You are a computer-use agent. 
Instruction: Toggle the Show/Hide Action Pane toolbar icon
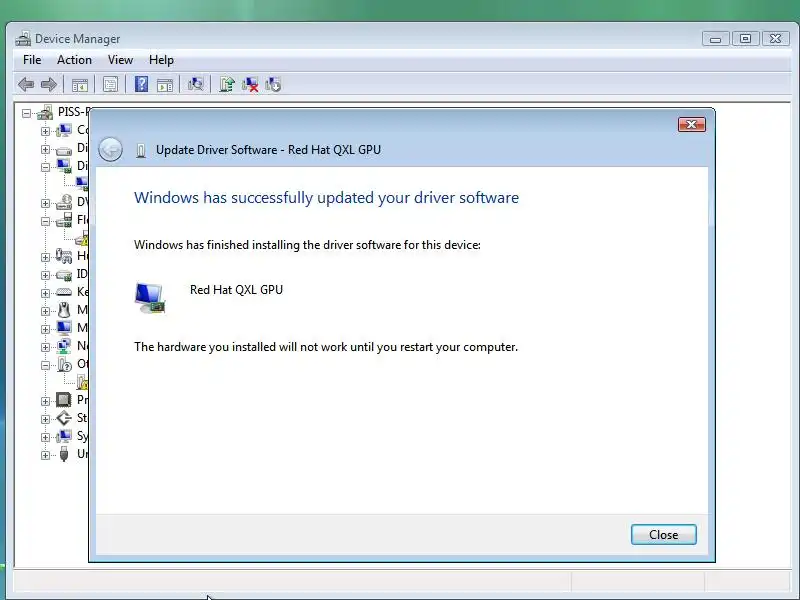point(165,85)
